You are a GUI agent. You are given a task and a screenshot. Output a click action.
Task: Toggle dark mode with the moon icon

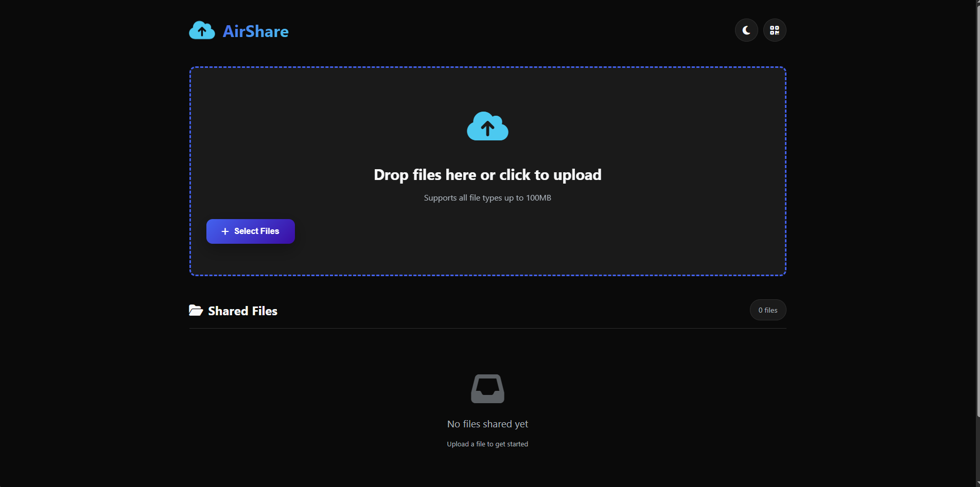[x=746, y=30]
